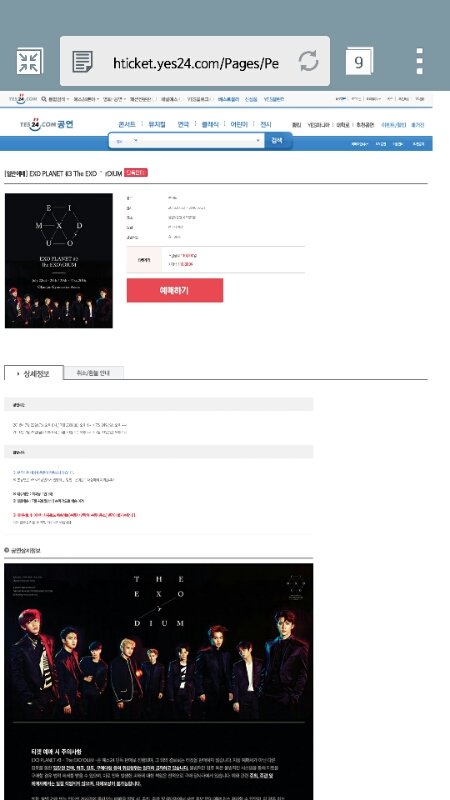This screenshot has height=800, width=450.
Task: Select the 콘서트 category menu
Action: click(x=127, y=124)
